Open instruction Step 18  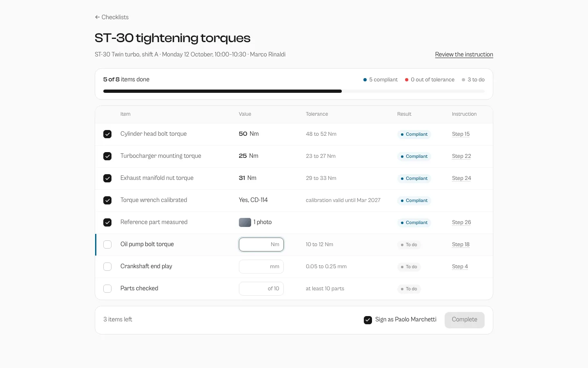tap(461, 245)
